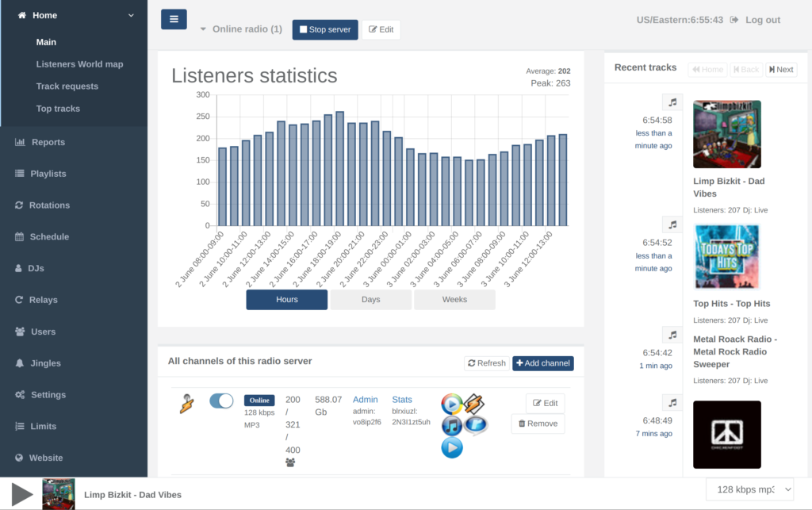Open Listeners World map menu item

click(79, 64)
